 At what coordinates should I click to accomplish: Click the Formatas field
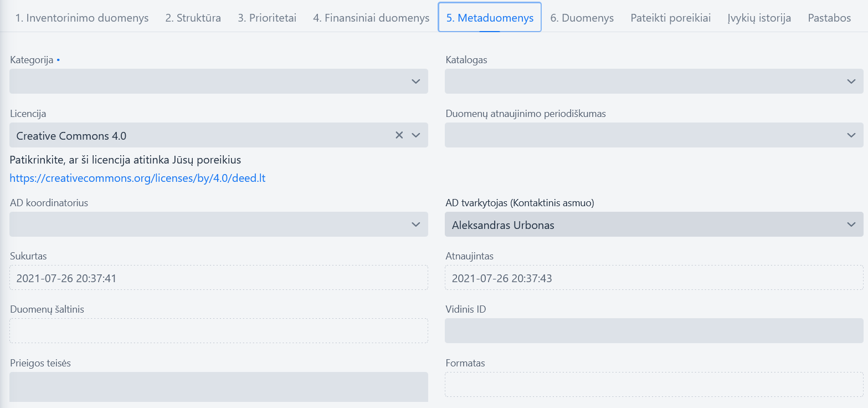(654, 384)
